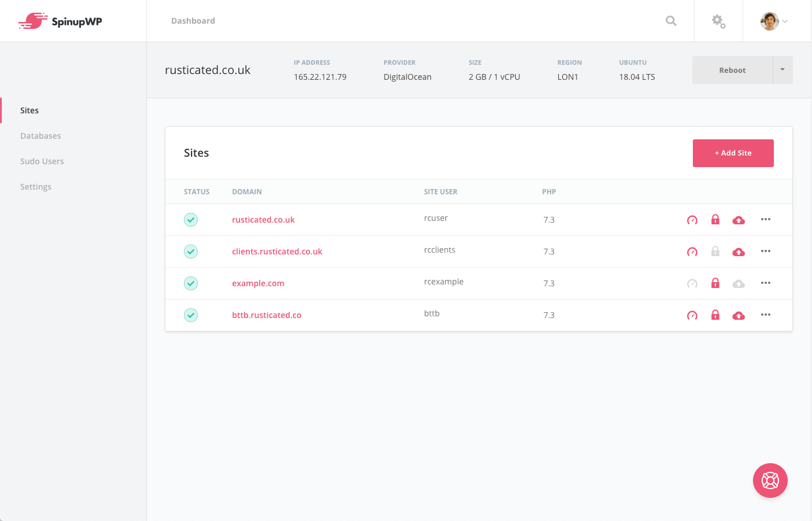Screen dimensions: 812x521
Task: Click the Reboot button
Action: coord(732,70)
